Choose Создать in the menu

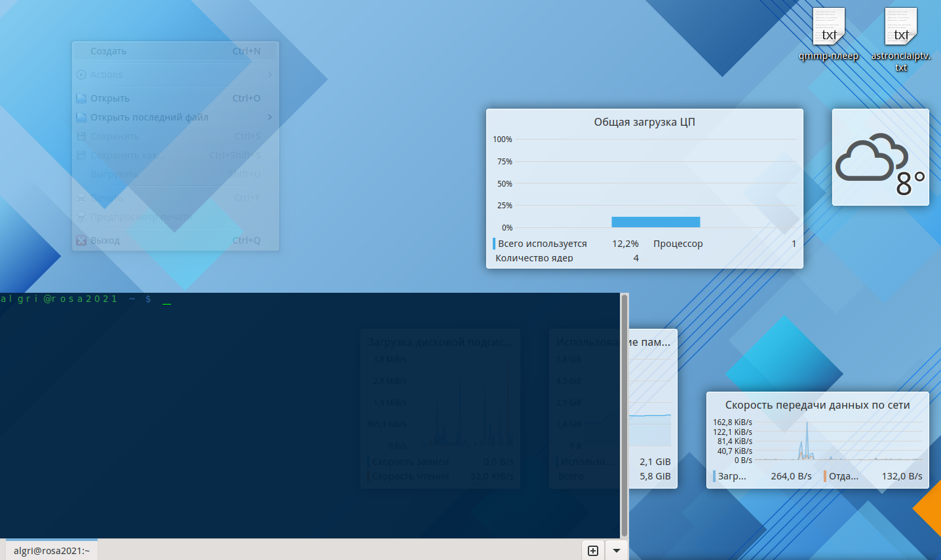(x=175, y=51)
